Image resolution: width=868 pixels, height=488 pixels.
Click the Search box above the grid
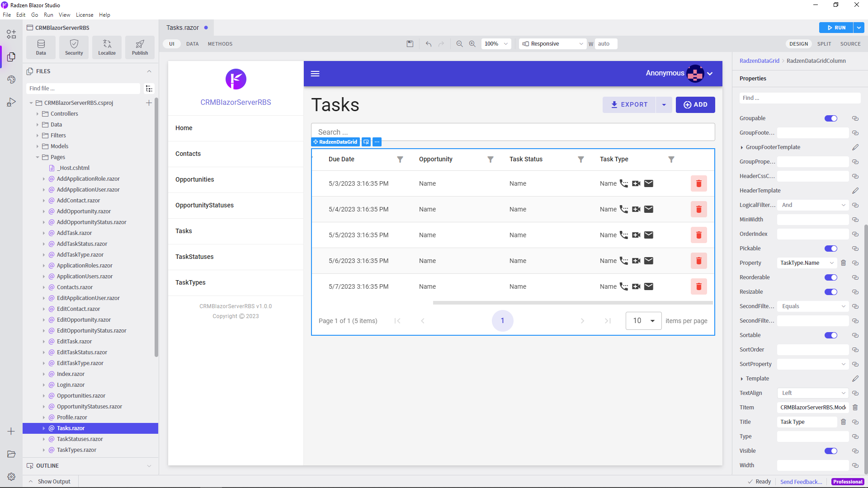click(513, 132)
